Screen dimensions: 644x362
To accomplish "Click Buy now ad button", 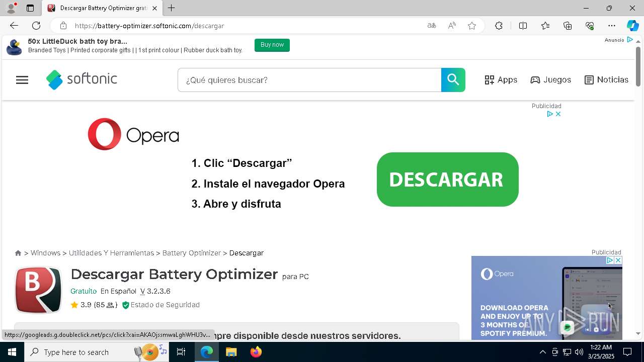I will (x=272, y=45).
